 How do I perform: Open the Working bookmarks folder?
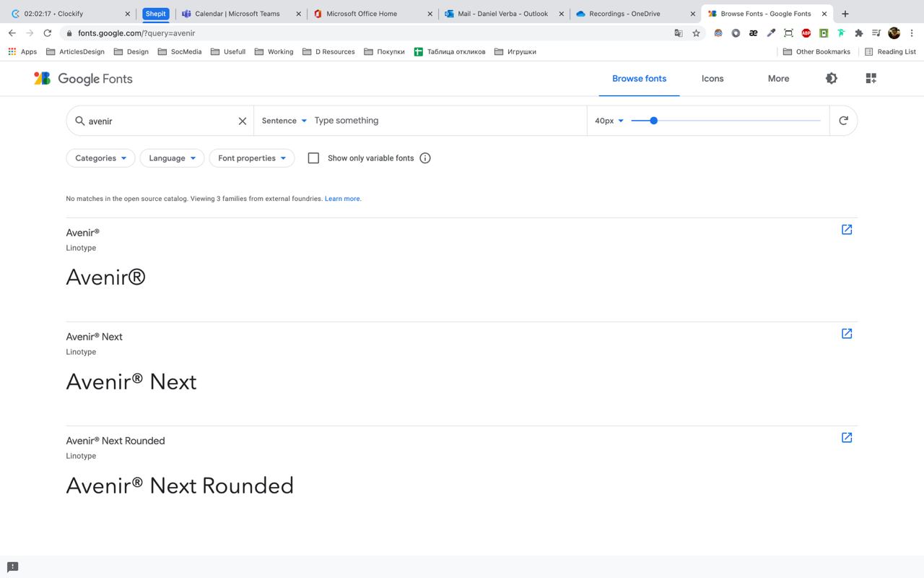[274, 52]
